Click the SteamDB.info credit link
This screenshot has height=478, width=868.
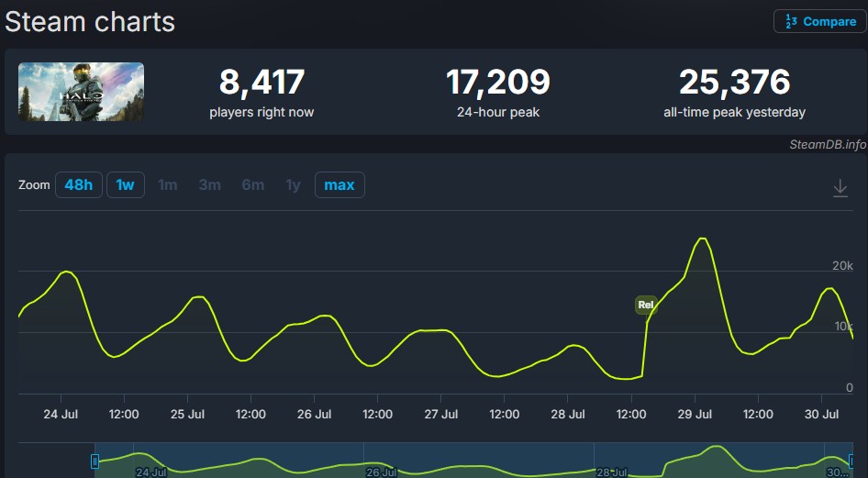pos(828,144)
